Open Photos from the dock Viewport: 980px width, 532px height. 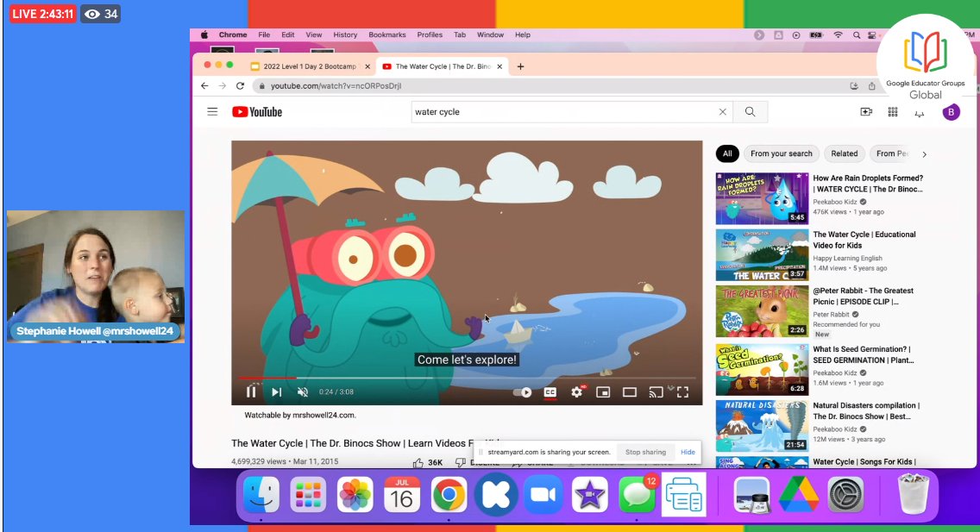(355, 495)
